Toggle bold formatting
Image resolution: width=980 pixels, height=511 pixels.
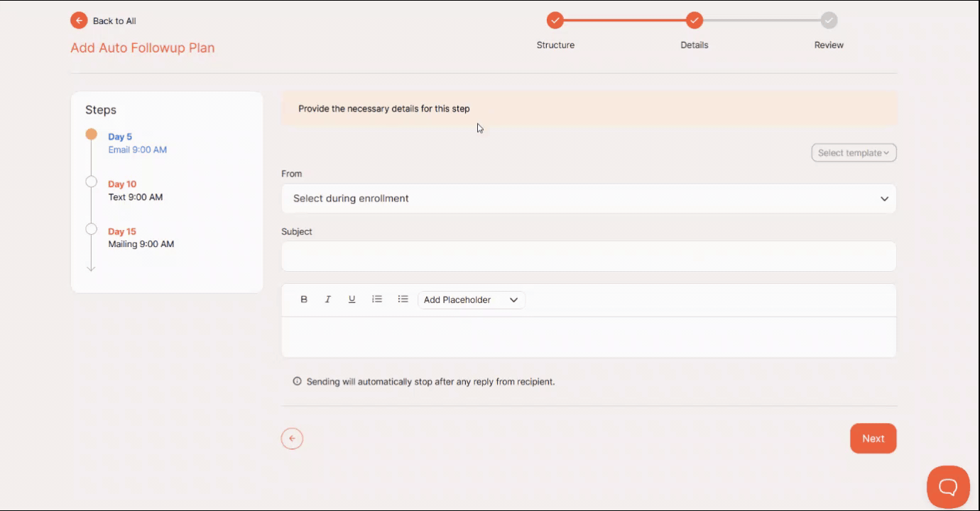click(304, 300)
